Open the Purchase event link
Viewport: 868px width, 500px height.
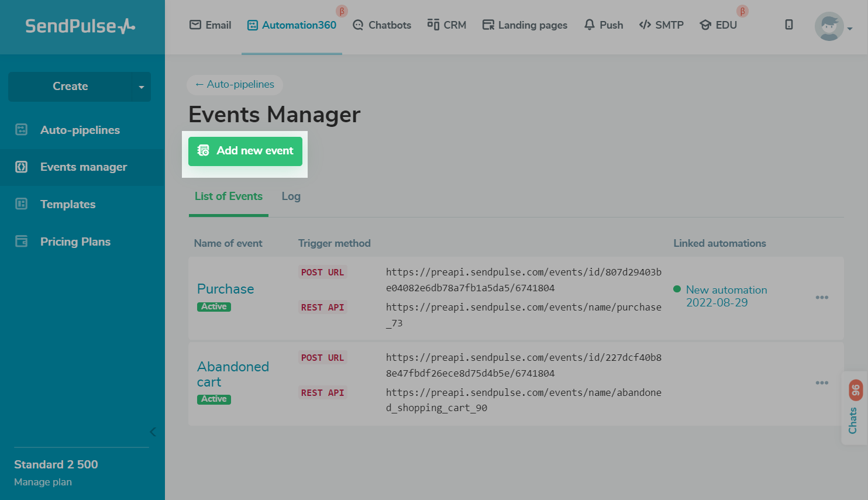pyautogui.click(x=225, y=289)
